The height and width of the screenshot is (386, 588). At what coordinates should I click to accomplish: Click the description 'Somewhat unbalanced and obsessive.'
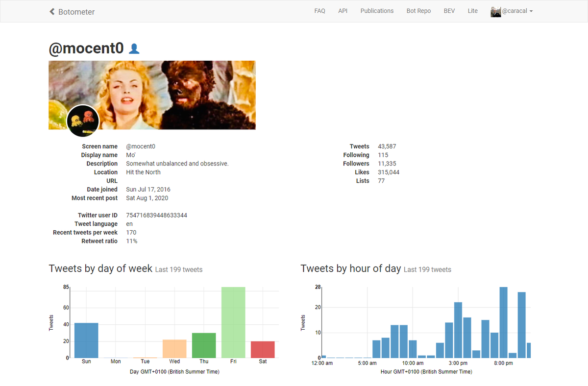pyautogui.click(x=177, y=164)
